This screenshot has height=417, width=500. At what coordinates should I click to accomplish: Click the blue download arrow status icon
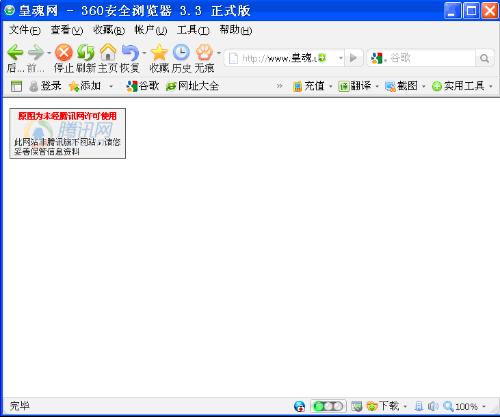pyautogui.click(x=419, y=406)
